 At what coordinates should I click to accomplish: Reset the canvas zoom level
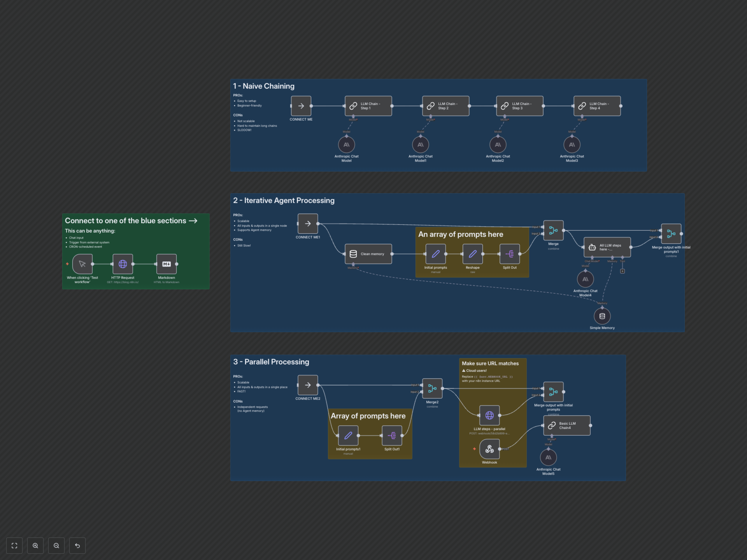coord(77,545)
